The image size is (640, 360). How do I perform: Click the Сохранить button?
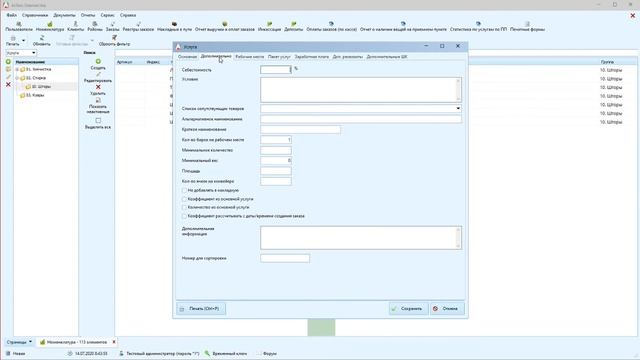[408, 309]
